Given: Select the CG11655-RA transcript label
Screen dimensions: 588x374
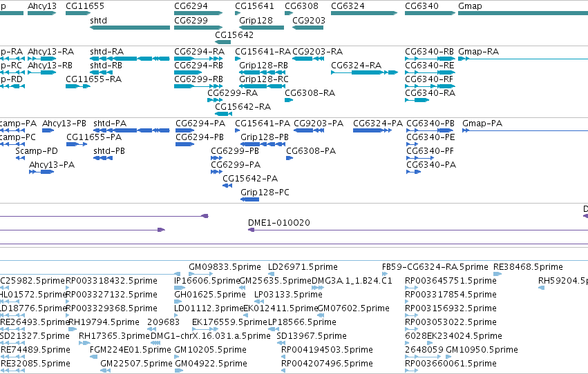Looking at the screenshot, I should (93, 79).
